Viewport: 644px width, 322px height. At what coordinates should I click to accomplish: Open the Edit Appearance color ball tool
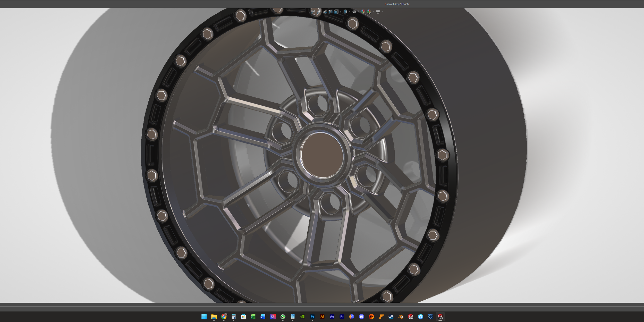click(363, 12)
